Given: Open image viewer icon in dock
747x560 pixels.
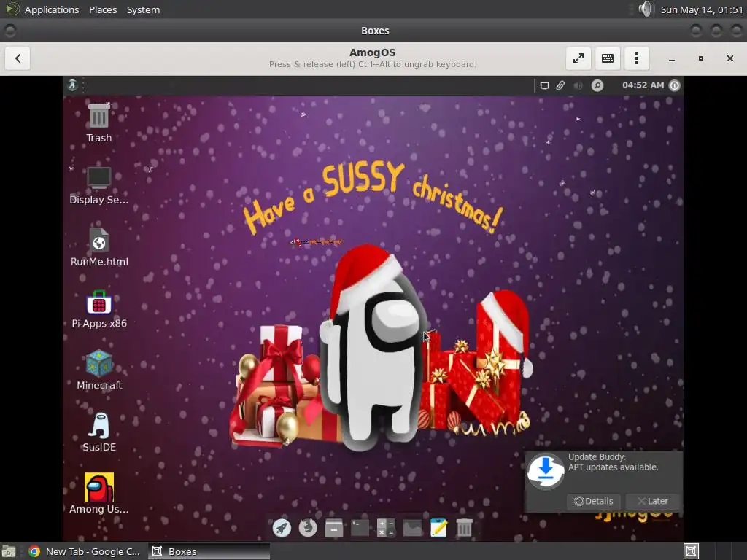Looking at the screenshot, I should pyautogui.click(x=412, y=528).
